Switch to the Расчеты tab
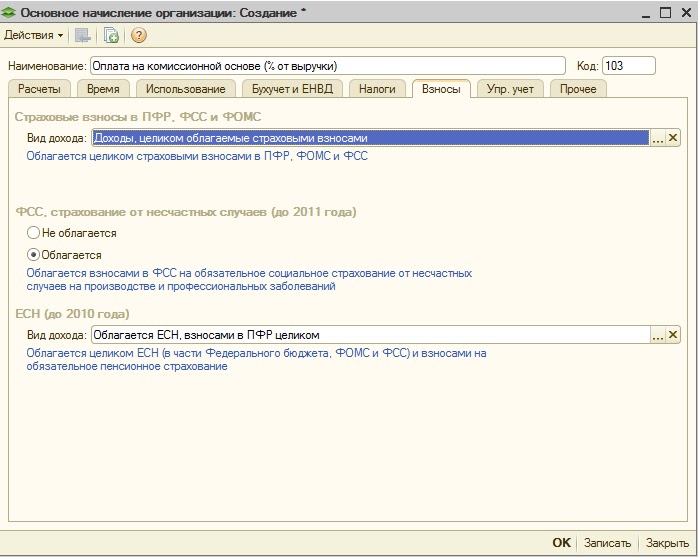 [x=39, y=89]
